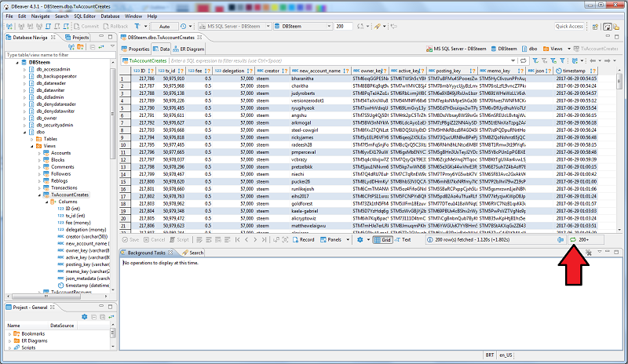Click the status details icon next to rows fetched
Screen dimensions: 628x364
click(x=560, y=240)
